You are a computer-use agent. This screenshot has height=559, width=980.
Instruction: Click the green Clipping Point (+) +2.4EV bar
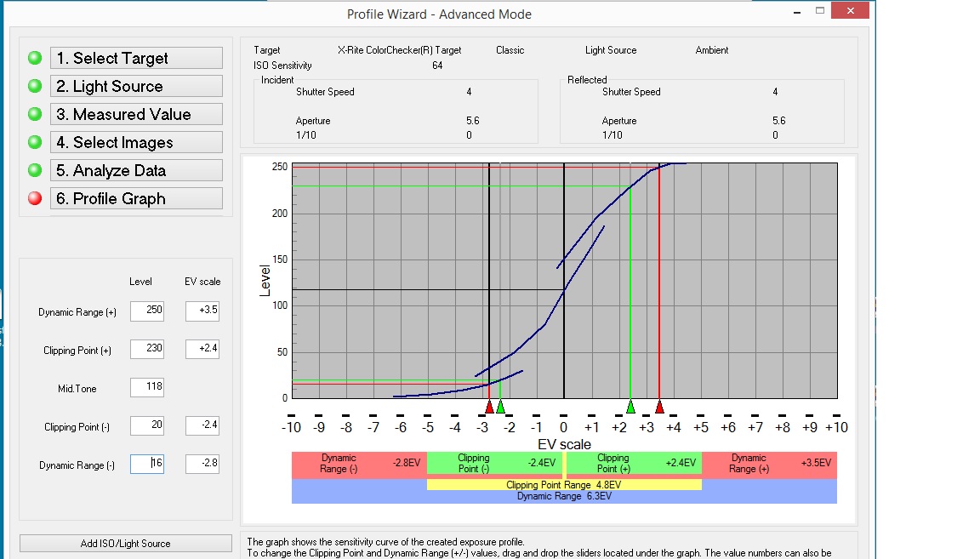tap(634, 464)
